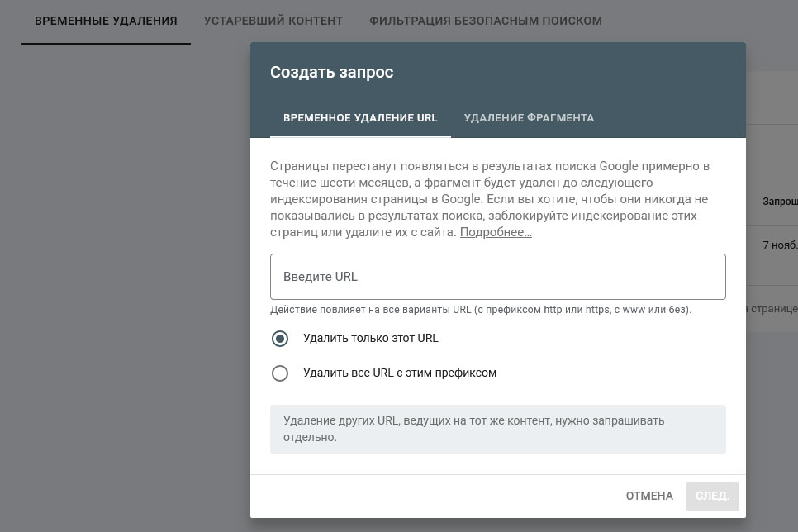Viewport: 798px width, 532px height.
Task: Click the Запрош column header behind the dialog
Action: (x=780, y=201)
